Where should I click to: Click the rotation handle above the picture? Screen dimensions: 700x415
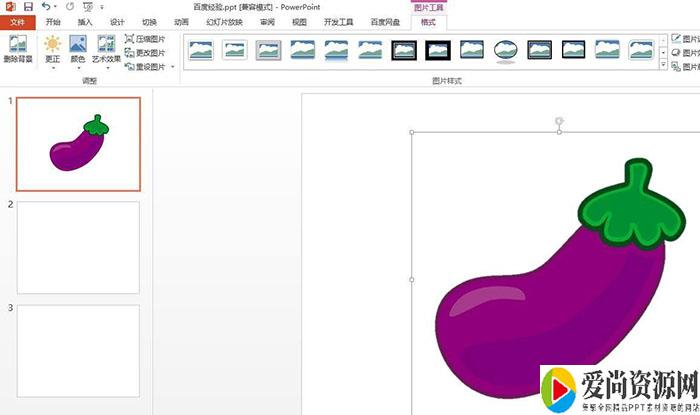click(559, 121)
